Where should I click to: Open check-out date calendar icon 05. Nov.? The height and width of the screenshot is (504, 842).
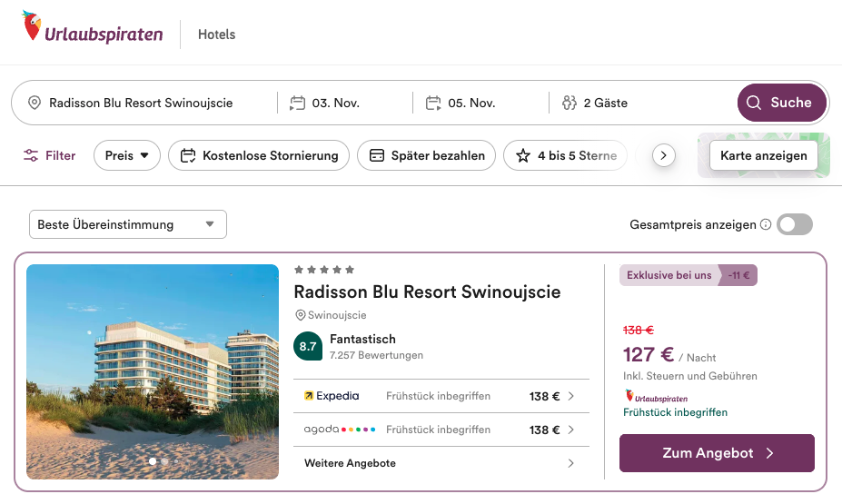click(x=433, y=103)
